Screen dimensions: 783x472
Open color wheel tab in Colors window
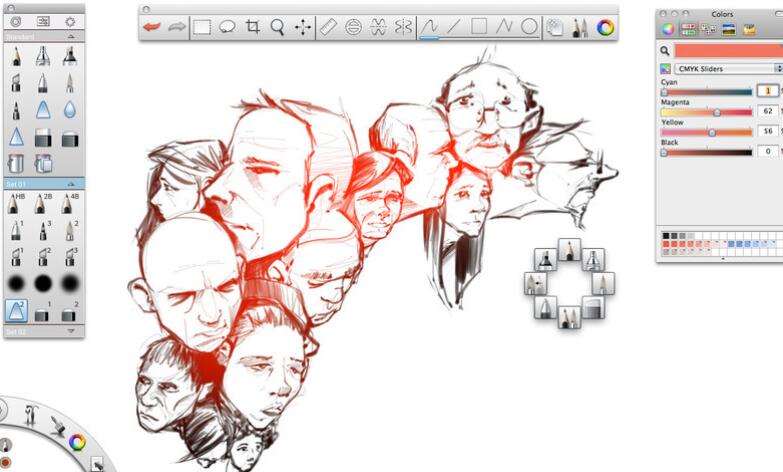tap(668, 29)
